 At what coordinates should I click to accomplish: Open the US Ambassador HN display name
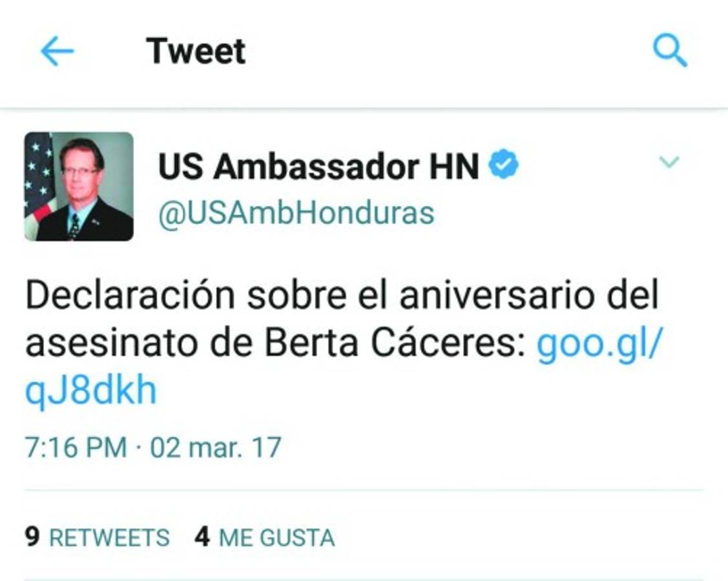[x=318, y=166]
